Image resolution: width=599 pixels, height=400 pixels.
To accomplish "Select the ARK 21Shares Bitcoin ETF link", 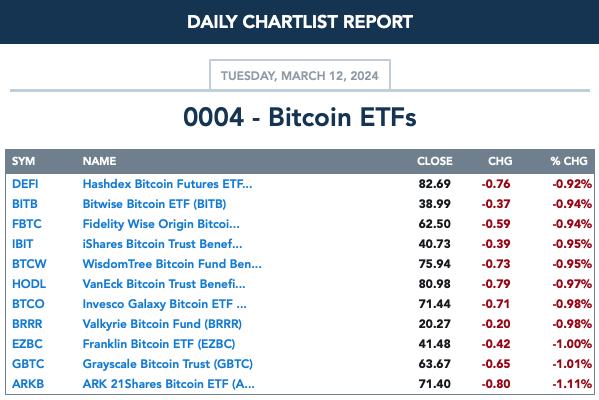I will 168,384.
